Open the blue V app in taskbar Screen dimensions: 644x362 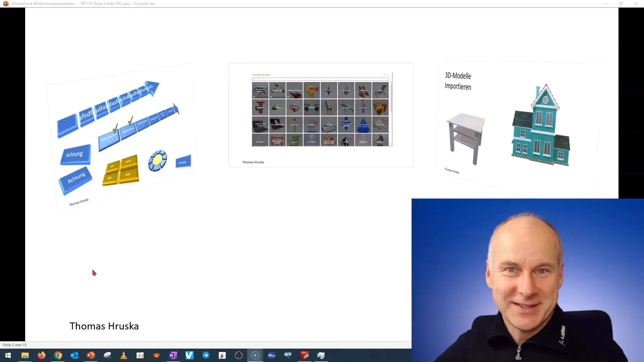(189, 355)
